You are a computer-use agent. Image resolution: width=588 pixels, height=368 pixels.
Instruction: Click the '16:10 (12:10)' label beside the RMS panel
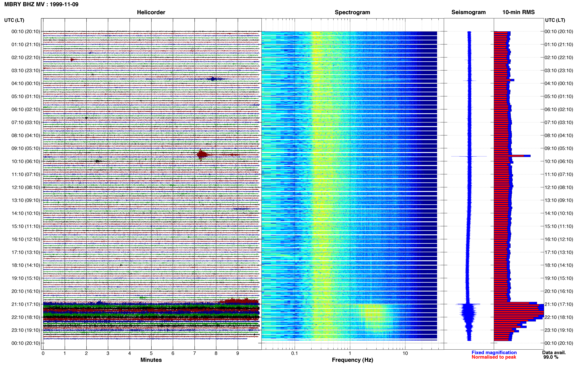click(x=559, y=239)
